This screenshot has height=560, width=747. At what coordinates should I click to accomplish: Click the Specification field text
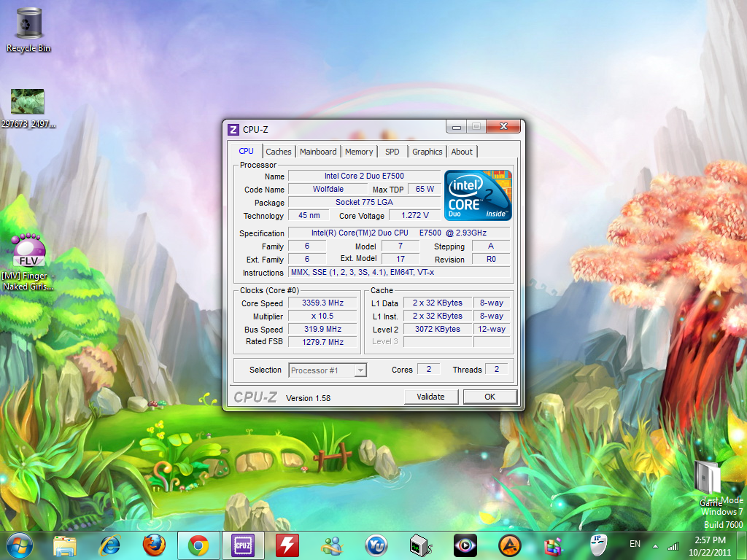[399, 233]
